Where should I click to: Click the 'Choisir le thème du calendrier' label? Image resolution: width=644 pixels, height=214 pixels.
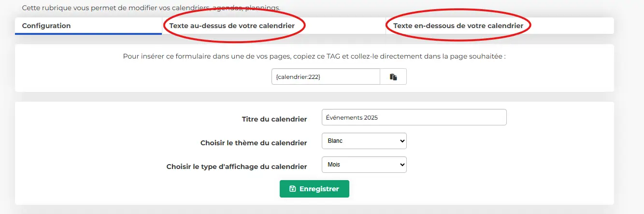coord(254,143)
